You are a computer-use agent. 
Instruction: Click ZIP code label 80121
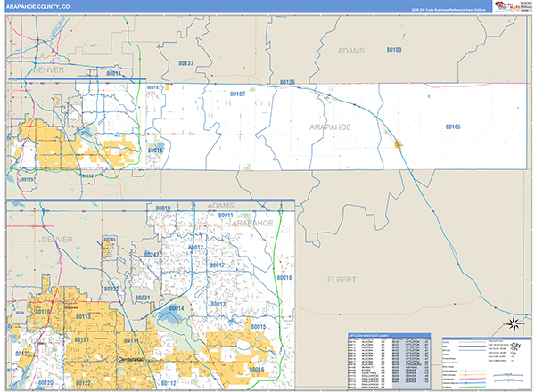coord(82,340)
